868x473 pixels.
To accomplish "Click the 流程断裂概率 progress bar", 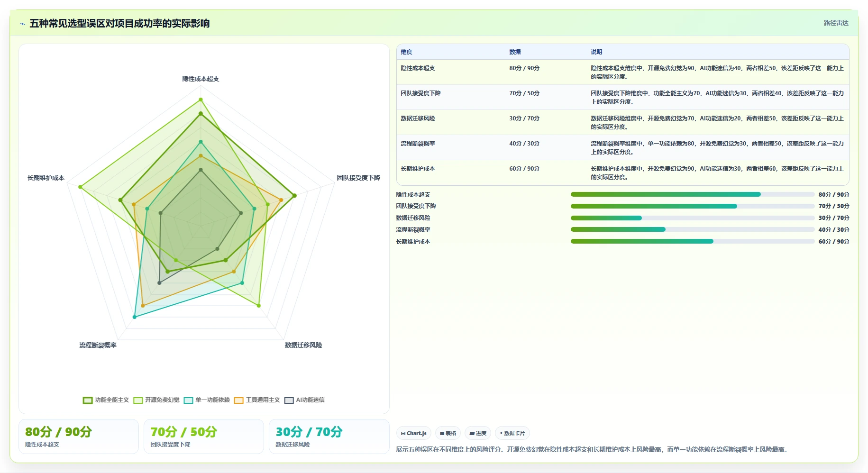I will 693,229.
